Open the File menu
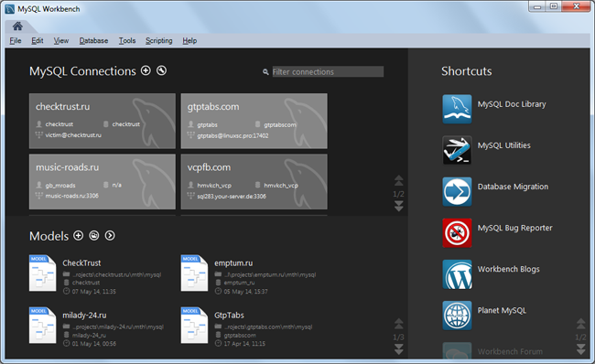The width and height of the screenshot is (595, 364). (x=16, y=40)
